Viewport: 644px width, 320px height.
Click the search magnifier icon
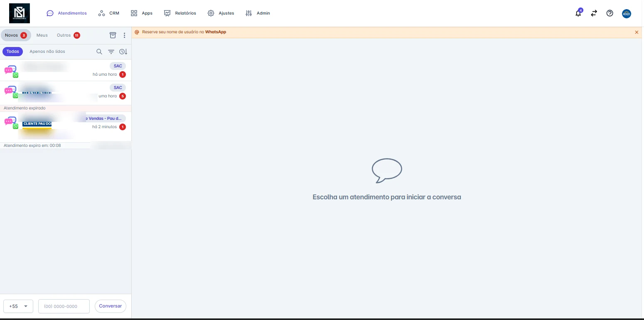point(99,52)
